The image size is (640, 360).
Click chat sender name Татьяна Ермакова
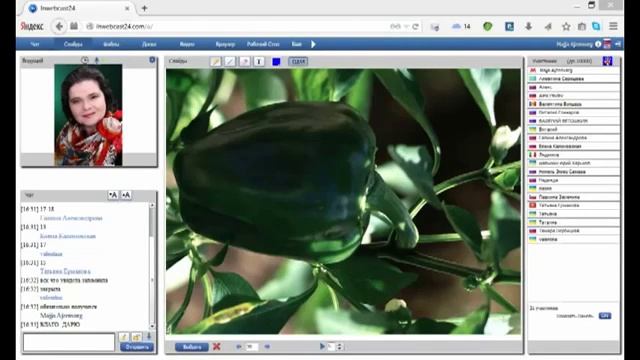point(65,271)
